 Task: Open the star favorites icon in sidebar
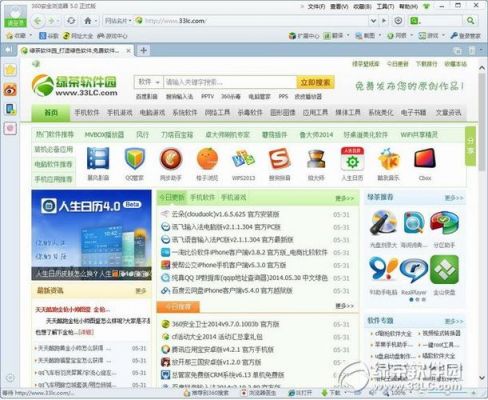click(10, 70)
